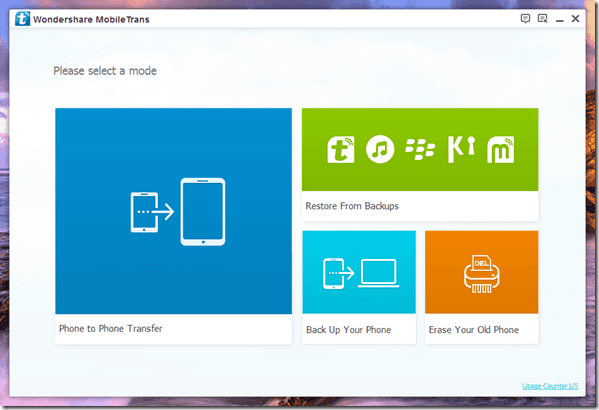
Task: Select the MobileGo 'm' backup icon
Action: click(500, 149)
